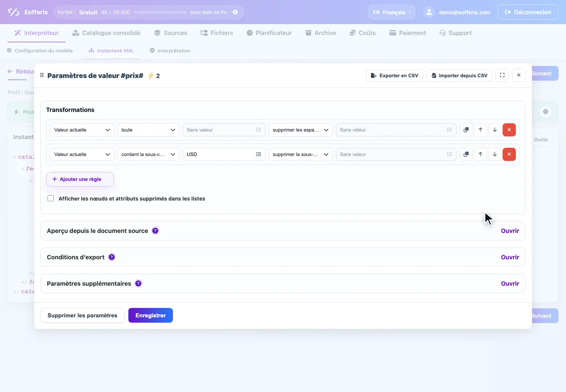Click first rule's result Sans valeur field
The height and width of the screenshot is (392, 566).
[396, 130]
